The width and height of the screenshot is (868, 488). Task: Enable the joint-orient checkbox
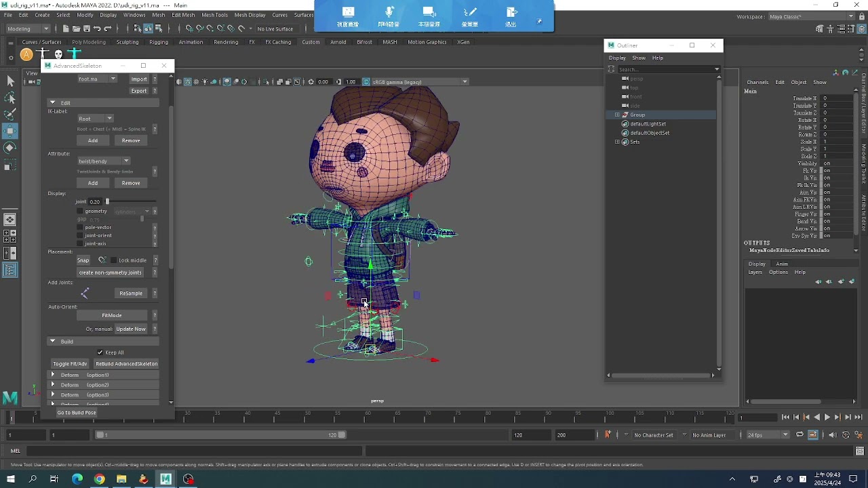[80, 236]
